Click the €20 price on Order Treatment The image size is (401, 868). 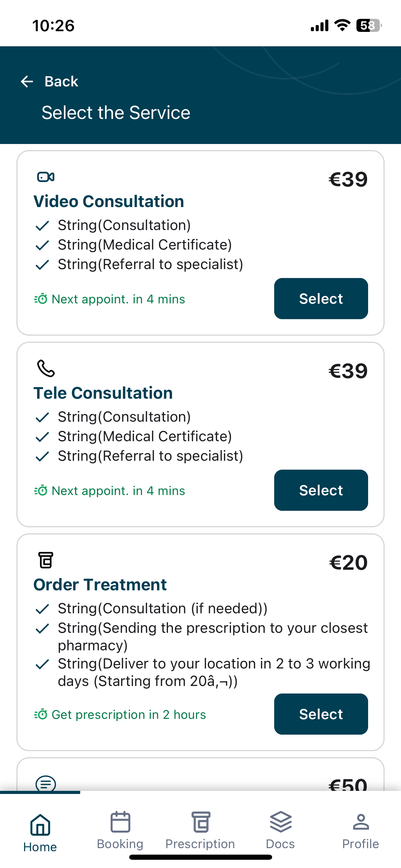tap(348, 563)
